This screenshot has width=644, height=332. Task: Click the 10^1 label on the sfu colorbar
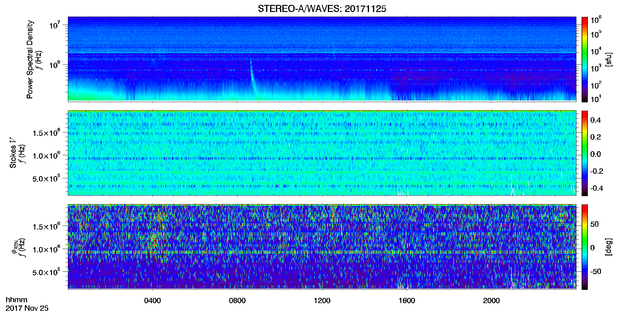[x=596, y=99]
